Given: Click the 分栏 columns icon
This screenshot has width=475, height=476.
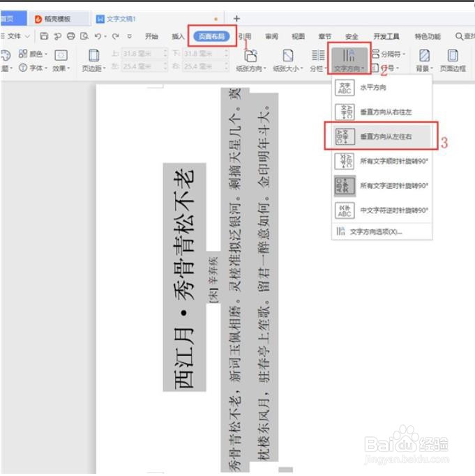Looking at the screenshot, I should (318, 56).
